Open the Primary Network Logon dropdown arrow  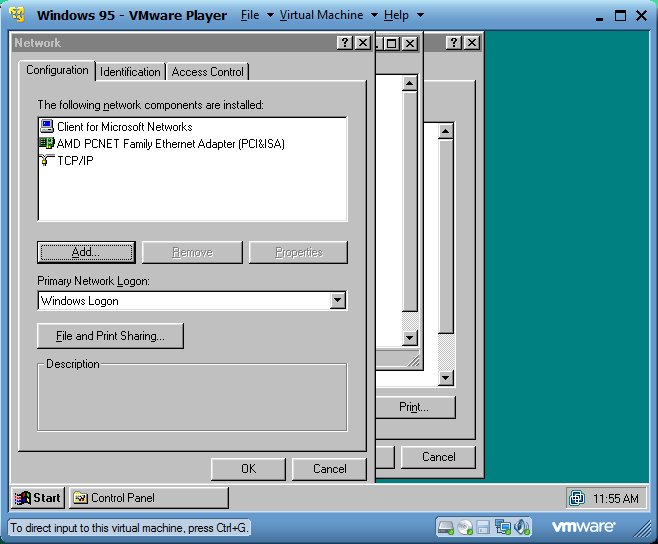[337, 301]
